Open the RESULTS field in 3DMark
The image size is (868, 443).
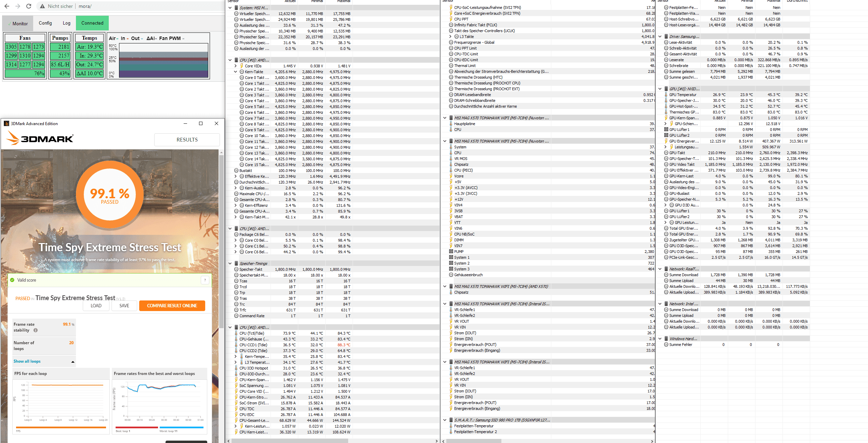(187, 139)
